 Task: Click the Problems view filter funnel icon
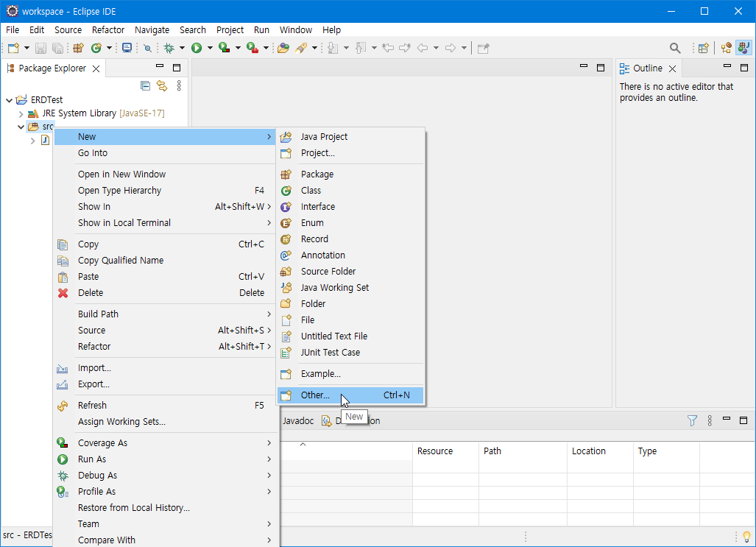692,420
